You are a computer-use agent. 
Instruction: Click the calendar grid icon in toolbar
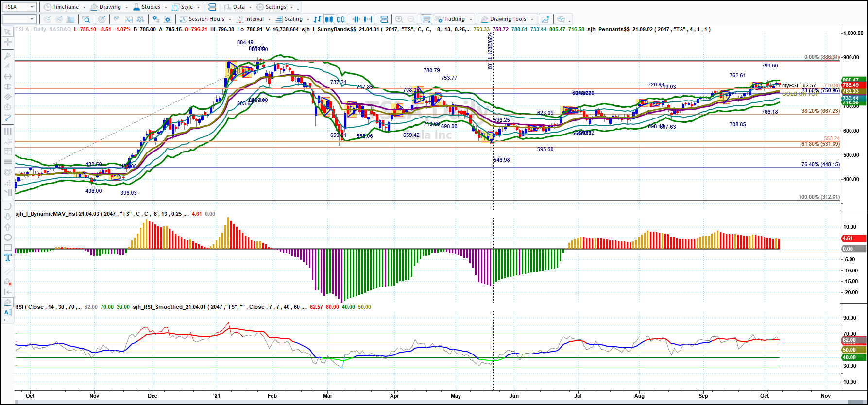click(70, 19)
